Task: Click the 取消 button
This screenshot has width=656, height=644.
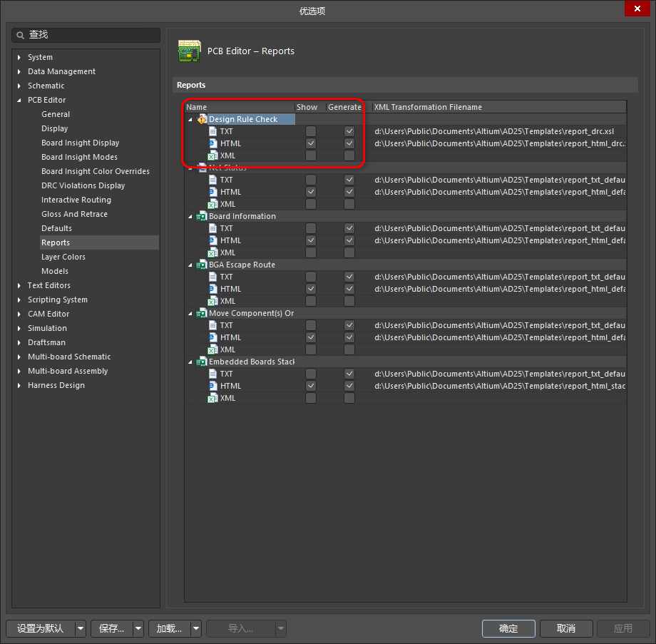Action: click(566, 628)
